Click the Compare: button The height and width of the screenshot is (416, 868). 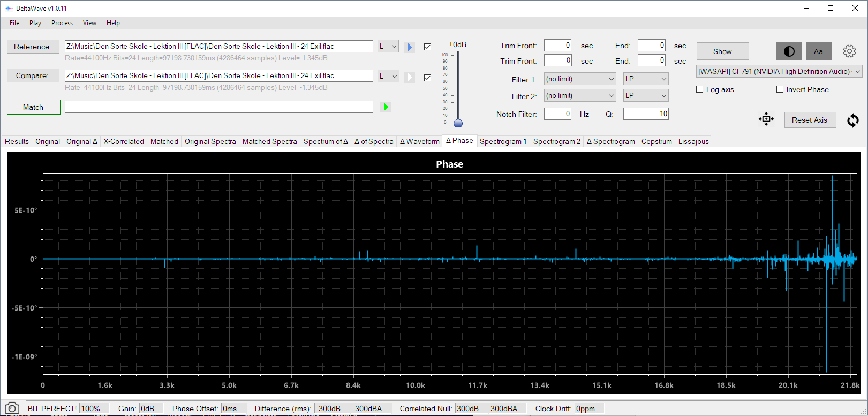33,75
